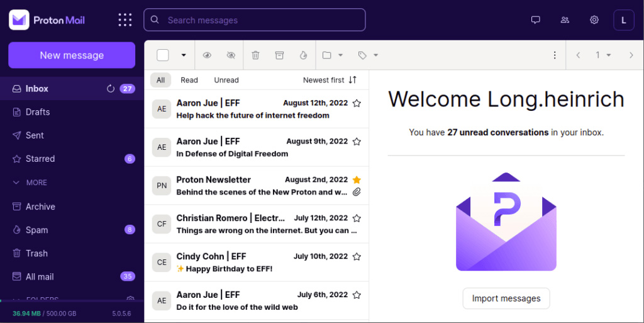
Task: Star the Cindy Cohn Happy Birthday email
Action: click(357, 257)
